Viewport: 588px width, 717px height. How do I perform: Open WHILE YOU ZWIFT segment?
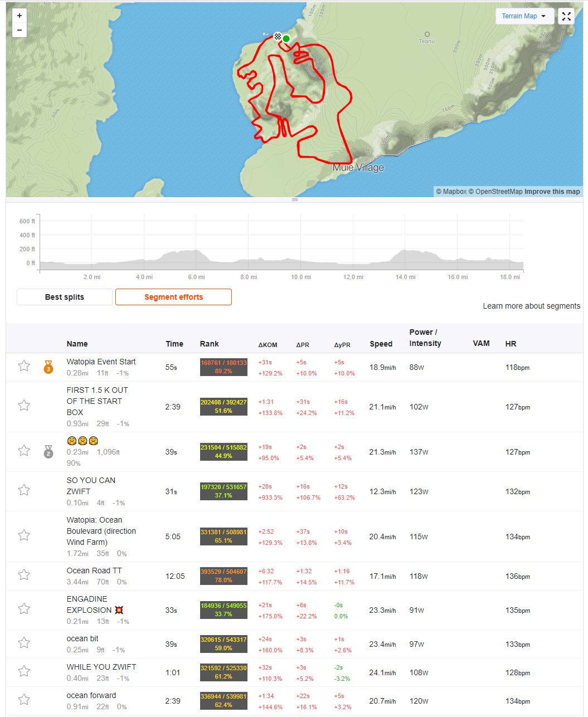(101, 667)
